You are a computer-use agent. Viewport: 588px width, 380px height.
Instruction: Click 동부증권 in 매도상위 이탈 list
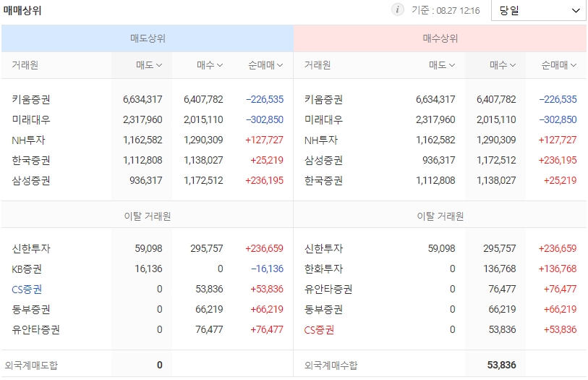(31, 310)
